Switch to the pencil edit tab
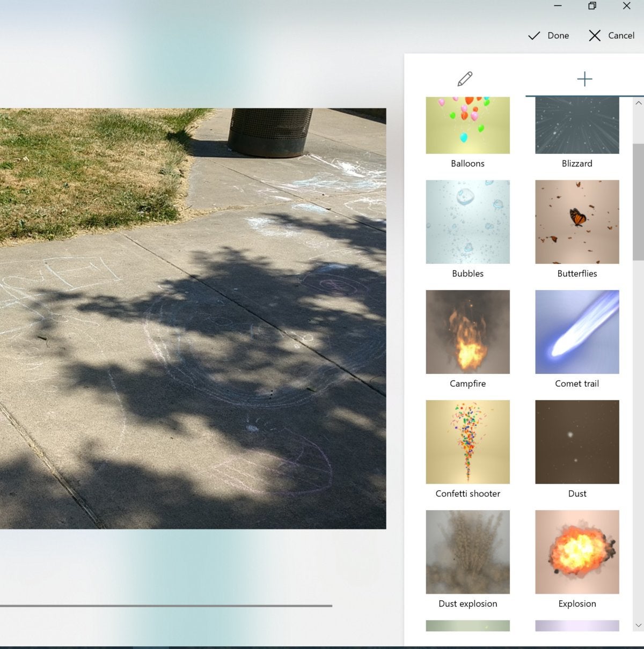This screenshot has height=649, width=644. 465,79
